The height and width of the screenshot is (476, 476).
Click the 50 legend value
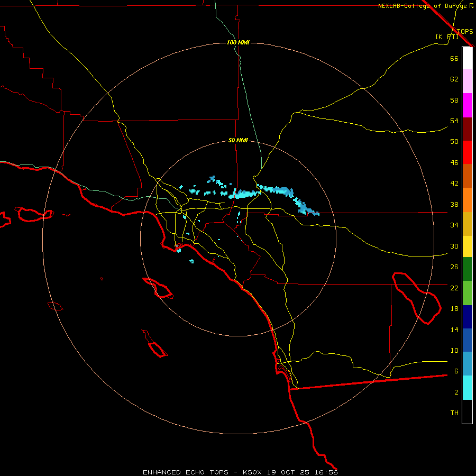454,141
